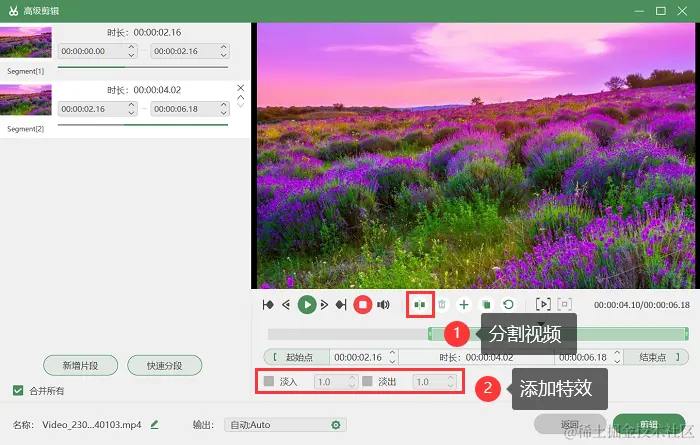This screenshot has width=700, height=445.
Task: Jump to the start of the video
Action: (x=268, y=305)
